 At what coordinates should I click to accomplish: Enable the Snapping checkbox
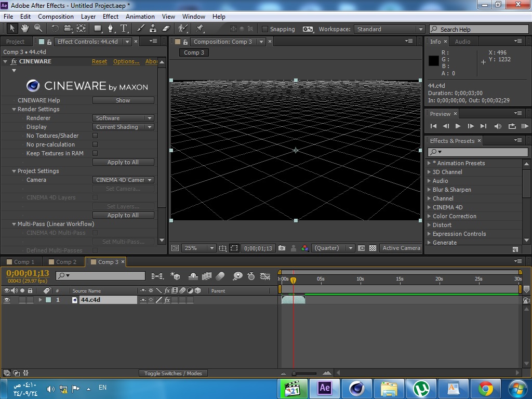click(x=265, y=29)
